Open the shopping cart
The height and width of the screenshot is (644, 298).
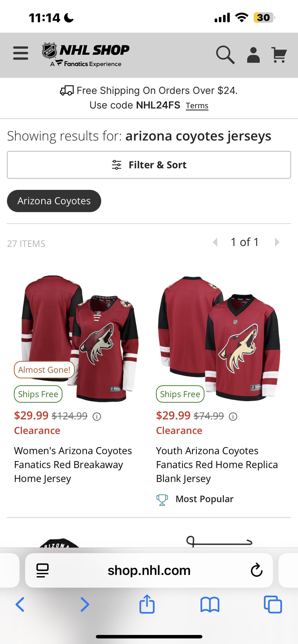point(279,55)
